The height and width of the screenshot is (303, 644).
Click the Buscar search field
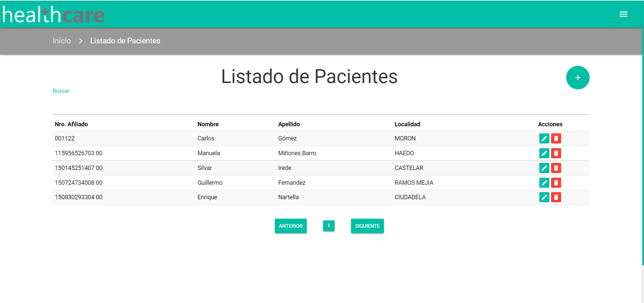(x=134, y=101)
